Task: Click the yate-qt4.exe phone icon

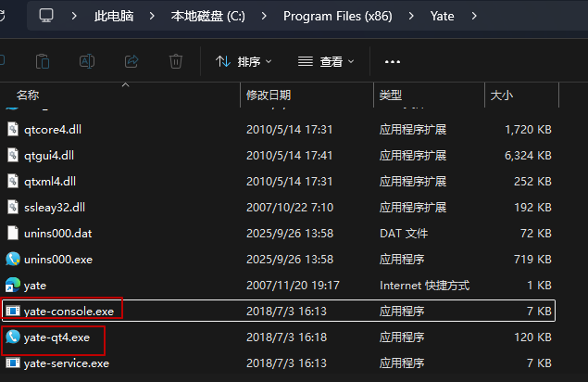Action: [x=13, y=337]
